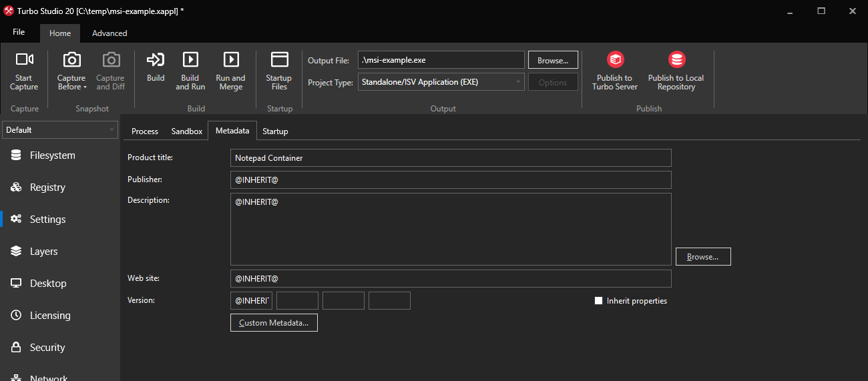Click the Publish to Turbo Server icon

click(614, 61)
